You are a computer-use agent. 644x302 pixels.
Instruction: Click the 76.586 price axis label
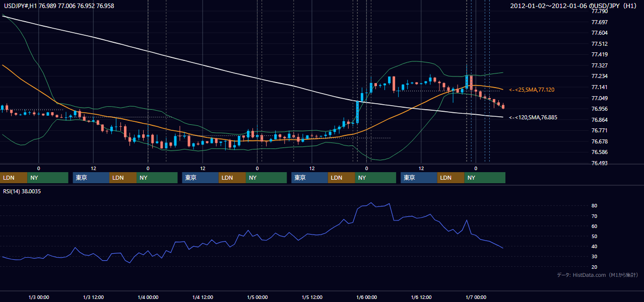pos(600,152)
